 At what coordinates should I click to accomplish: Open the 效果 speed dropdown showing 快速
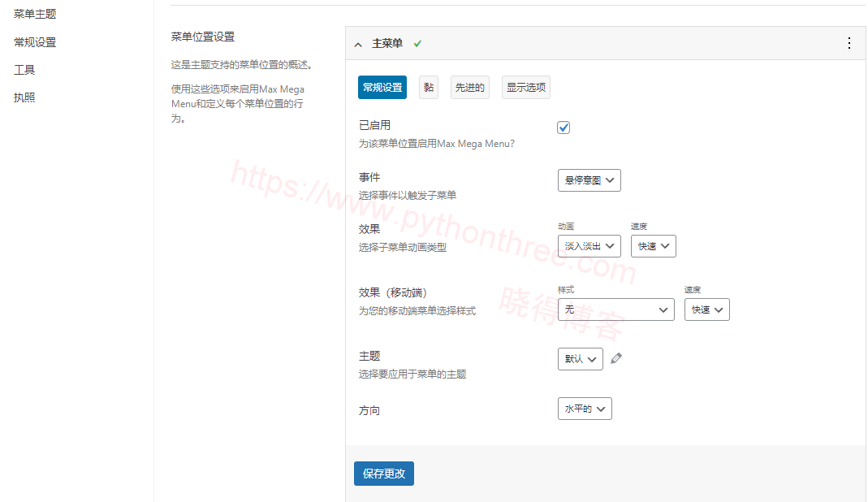pyautogui.click(x=653, y=246)
